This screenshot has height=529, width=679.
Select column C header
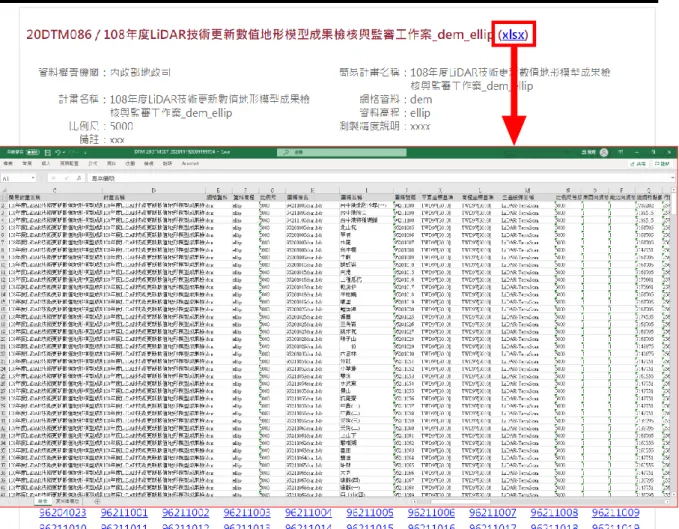click(55, 190)
